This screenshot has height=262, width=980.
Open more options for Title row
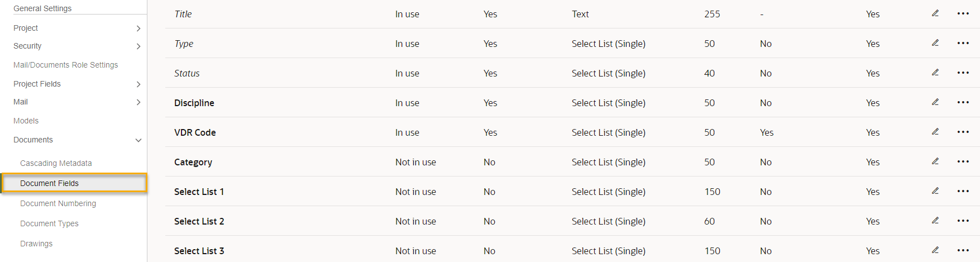tap(963, 13)
